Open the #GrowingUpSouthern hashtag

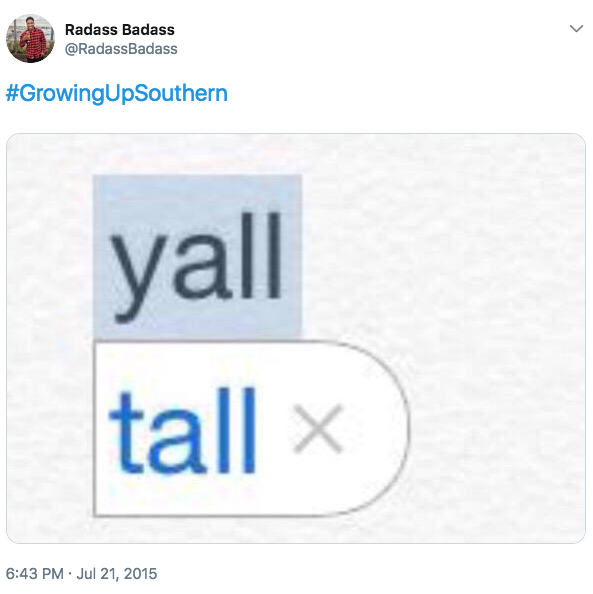[117, 93]
